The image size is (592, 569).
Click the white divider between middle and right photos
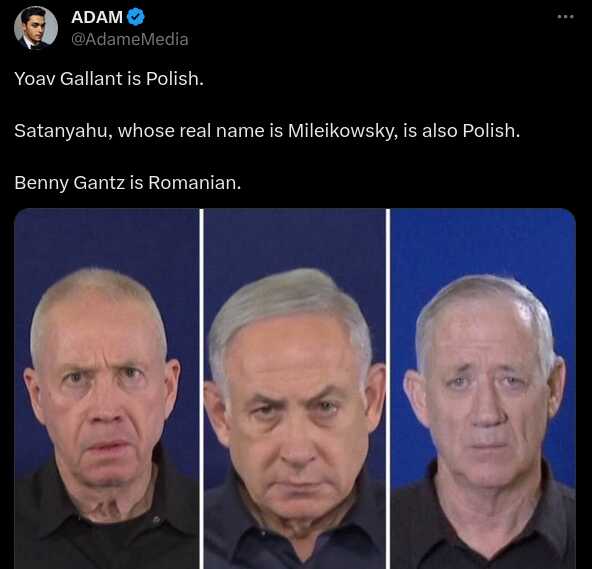point(388,389)
